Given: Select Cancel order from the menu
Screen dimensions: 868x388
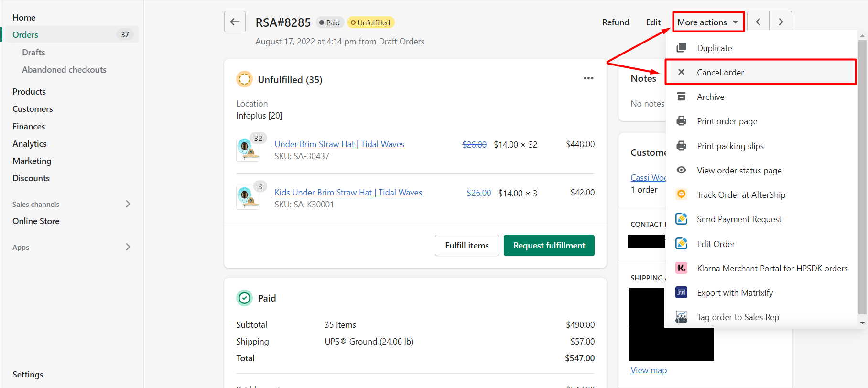Looking at the screenshot, I should [x=720, y=73].
